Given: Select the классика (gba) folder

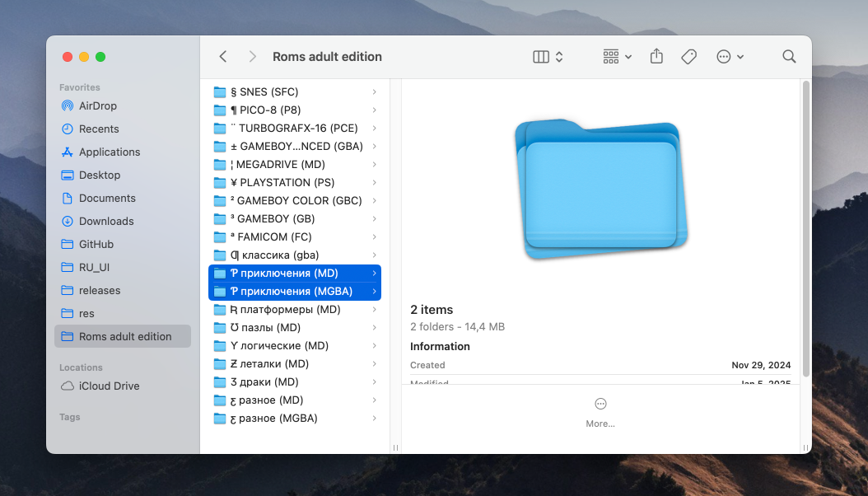Looking at the screenshot, I should pos(295,255).
